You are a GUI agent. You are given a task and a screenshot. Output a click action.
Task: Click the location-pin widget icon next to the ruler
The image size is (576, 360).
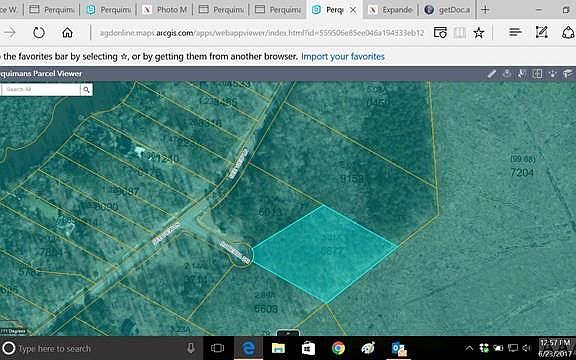[507, 73]
